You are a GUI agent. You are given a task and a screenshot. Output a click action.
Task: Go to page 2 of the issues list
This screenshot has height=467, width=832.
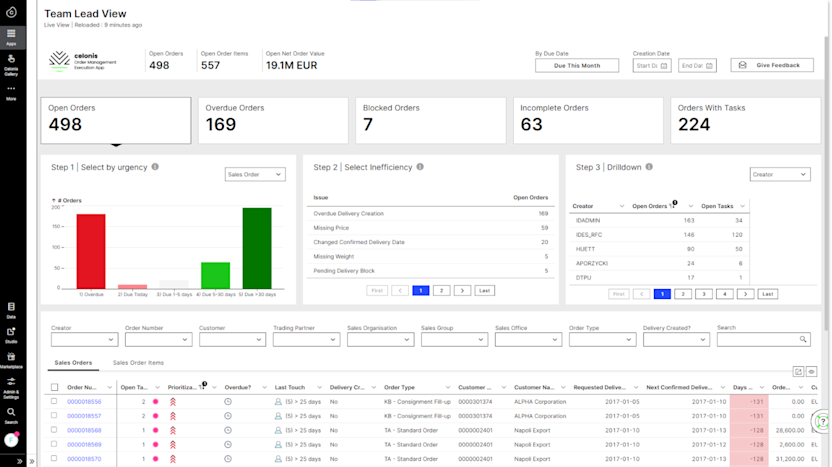coord(441,291)
